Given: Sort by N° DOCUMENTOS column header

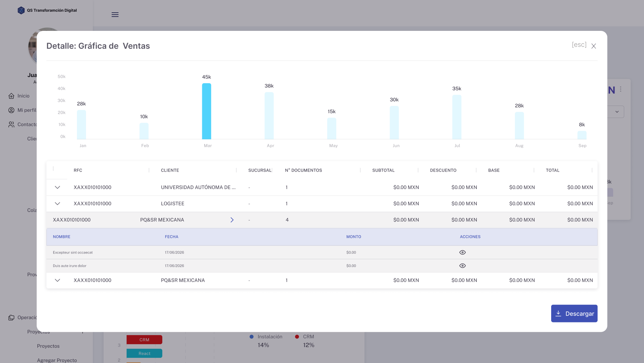Looking at the screenshot, I should [303, 170].
